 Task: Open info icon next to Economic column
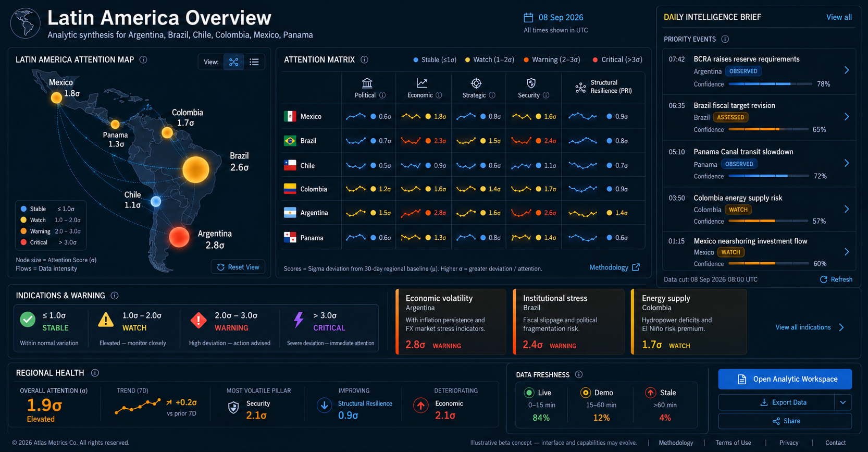tap(439, 95)
